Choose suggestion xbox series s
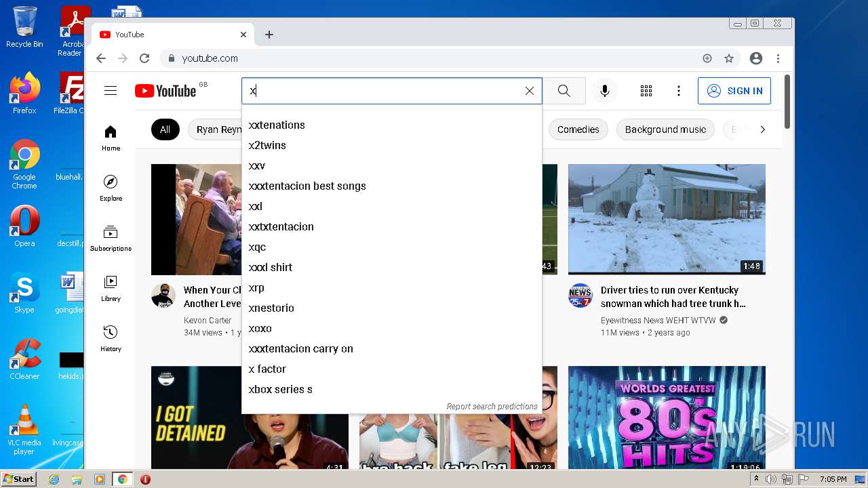Viewport: 868px width, 488px height. tap(392, 389)
